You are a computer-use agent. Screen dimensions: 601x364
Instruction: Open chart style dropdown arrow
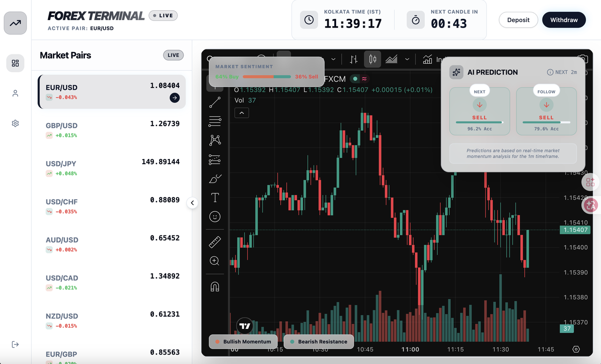(x=407, y=60)
